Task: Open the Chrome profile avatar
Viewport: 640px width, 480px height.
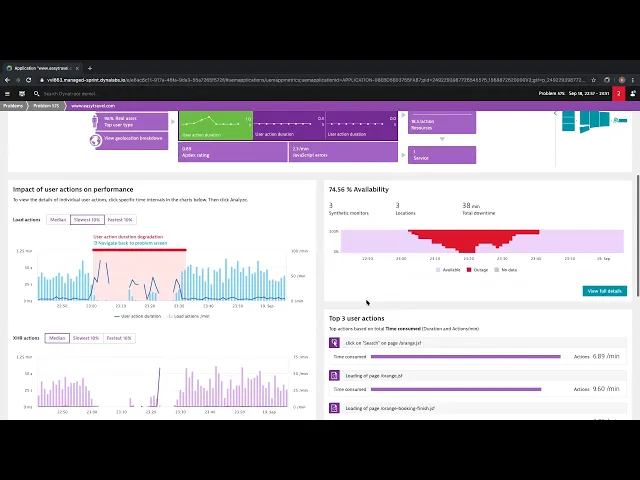Action: point(622,80)
